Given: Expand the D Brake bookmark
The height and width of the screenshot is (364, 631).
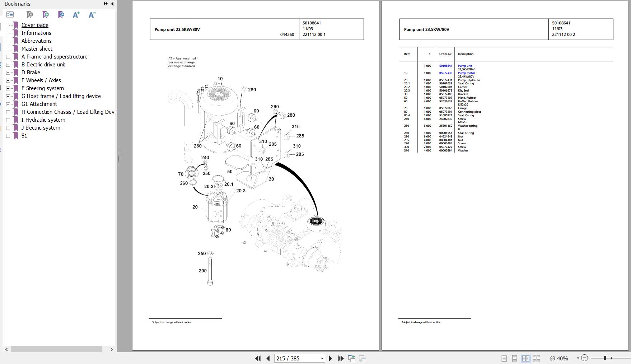Looking at the screenshot, I should pos(8,73).
